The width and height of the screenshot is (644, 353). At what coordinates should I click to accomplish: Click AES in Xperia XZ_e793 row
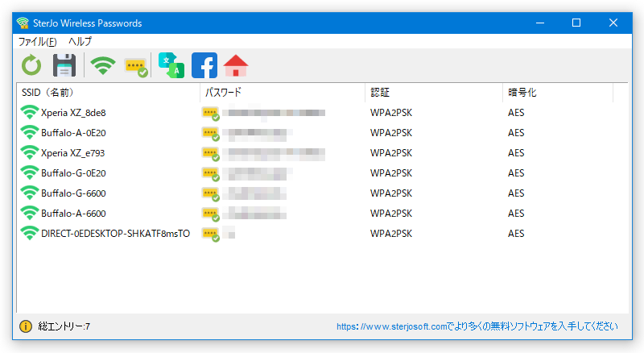[x=516, y=152]
